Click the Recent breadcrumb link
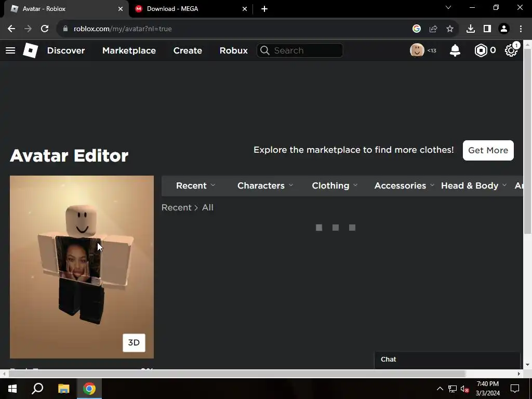 point(177,208)
